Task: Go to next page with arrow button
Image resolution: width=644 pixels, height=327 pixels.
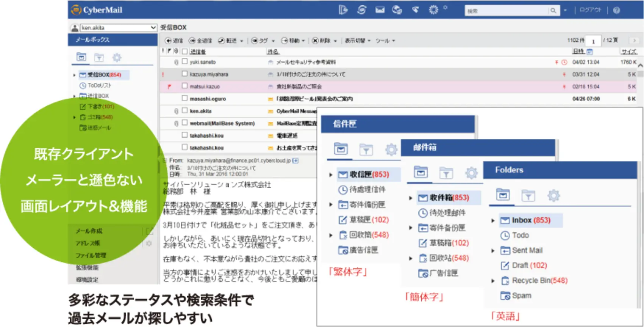Action: pyautogui.click(x=634, y=41)
